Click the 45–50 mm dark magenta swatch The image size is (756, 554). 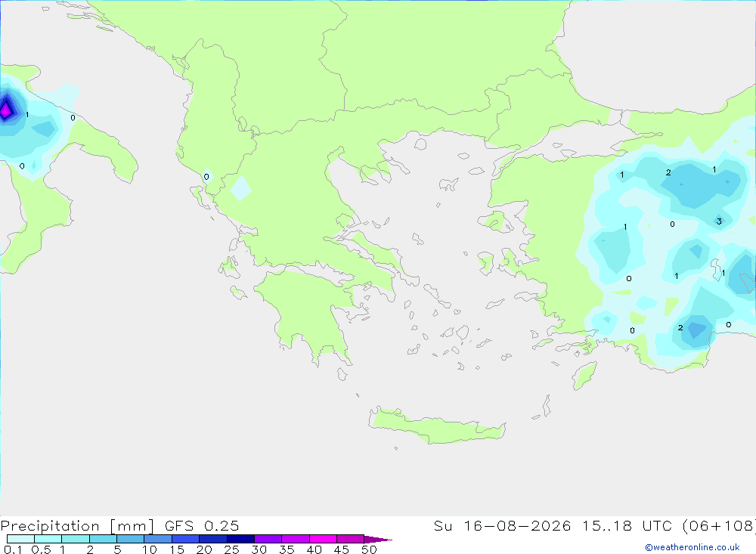point(350,539)
